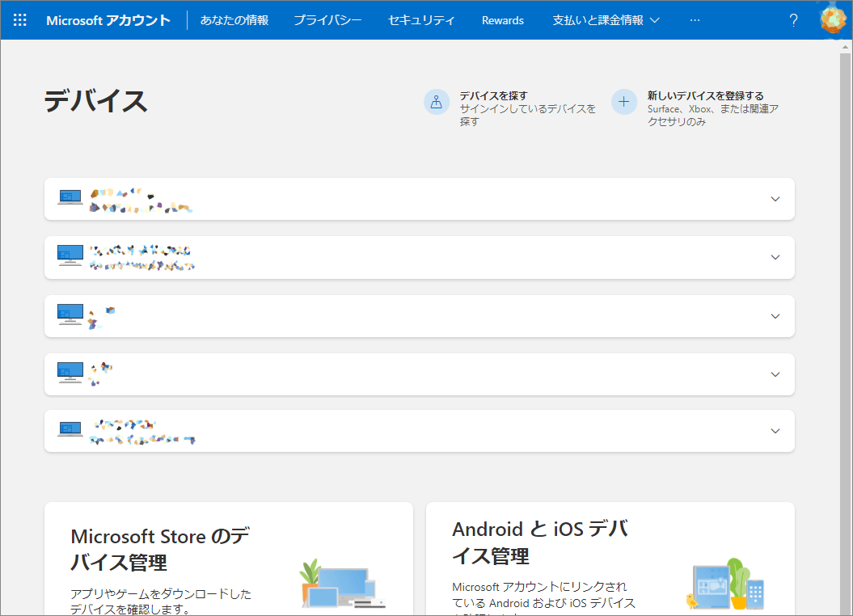This screenshot has height=616, width=853.
Task: Click the Microsoft アカウント home link
Action: click(x=108, y=20)
